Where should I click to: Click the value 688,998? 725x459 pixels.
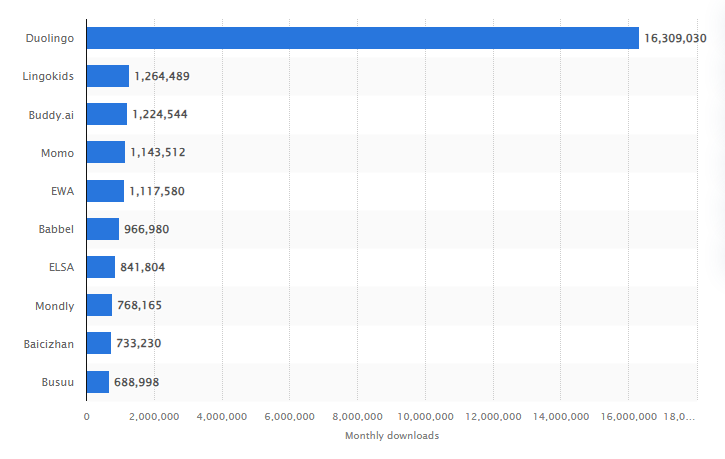click(136, 382)
